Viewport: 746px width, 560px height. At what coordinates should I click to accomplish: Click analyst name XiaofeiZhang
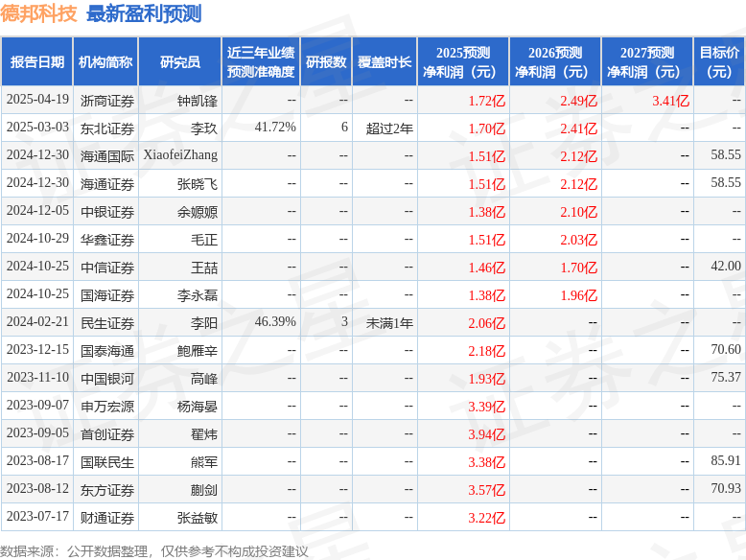[x=180, y=155]
